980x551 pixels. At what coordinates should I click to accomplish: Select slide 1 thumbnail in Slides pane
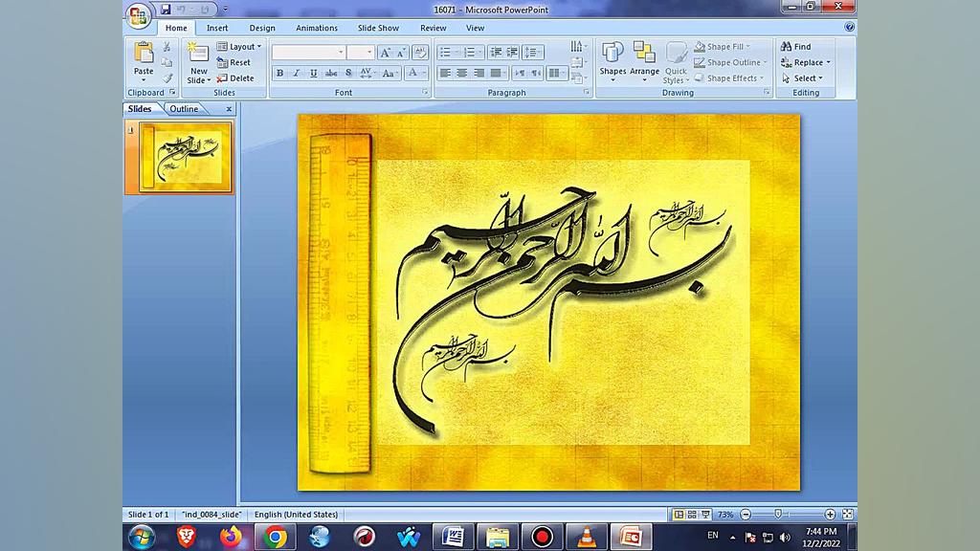coord(185,158)
